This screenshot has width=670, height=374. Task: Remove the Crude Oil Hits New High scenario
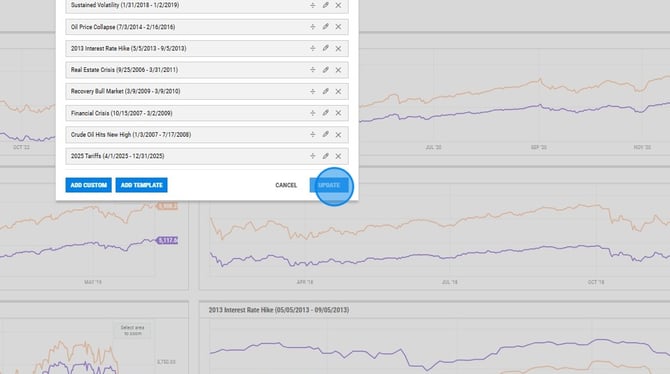pyautogui.click(x=338, y=135)
